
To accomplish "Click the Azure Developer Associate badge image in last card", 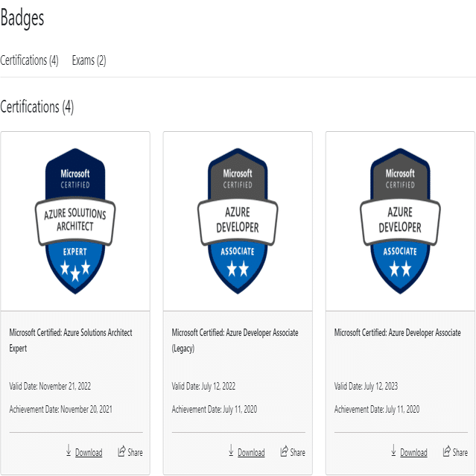I will [400, 221].
